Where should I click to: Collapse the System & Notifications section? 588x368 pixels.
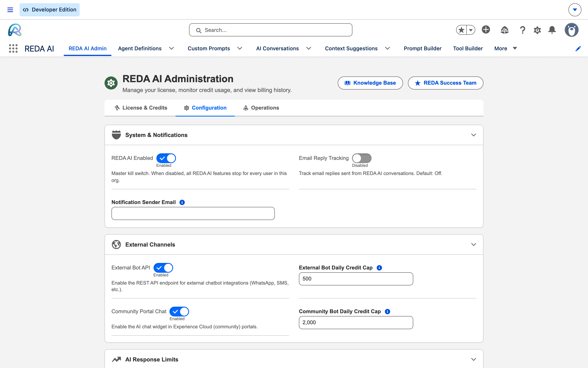(473, 135)
